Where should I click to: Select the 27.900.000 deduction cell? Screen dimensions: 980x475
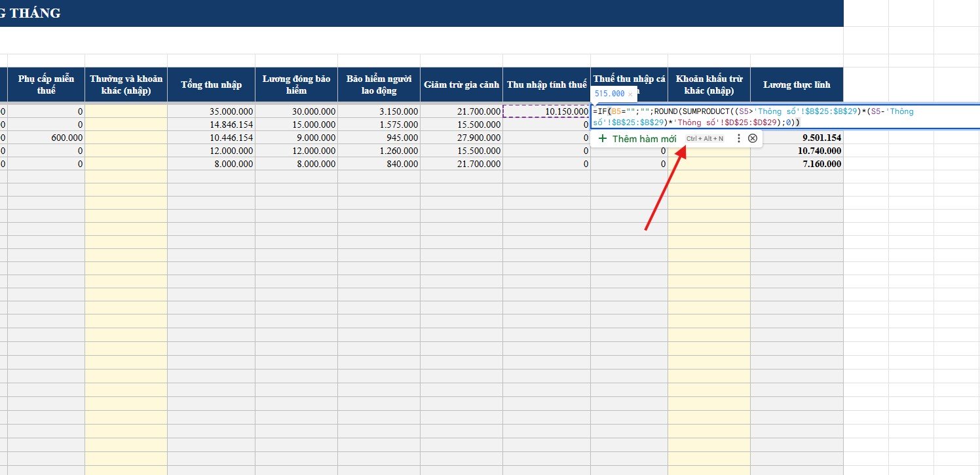462,138
